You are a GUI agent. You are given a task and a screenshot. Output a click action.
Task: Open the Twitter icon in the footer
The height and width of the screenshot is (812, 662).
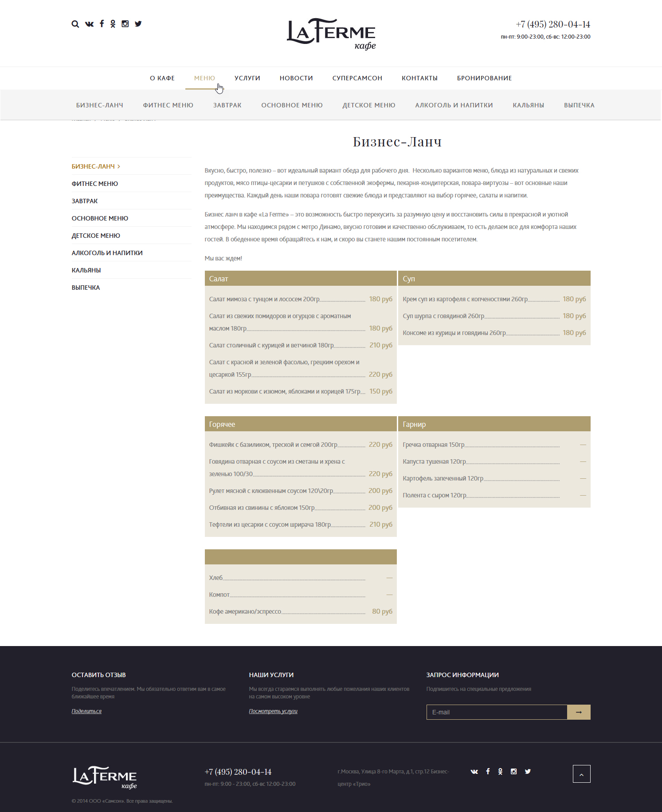[528, 772]
